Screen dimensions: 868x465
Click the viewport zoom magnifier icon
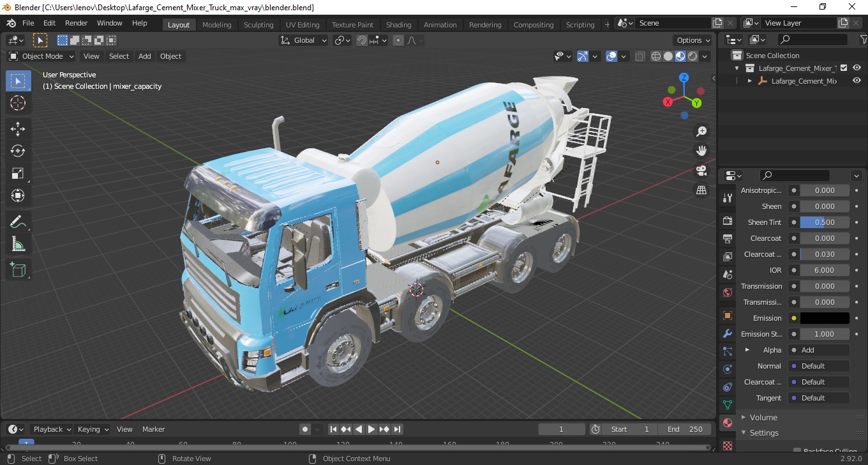(701, 132)
